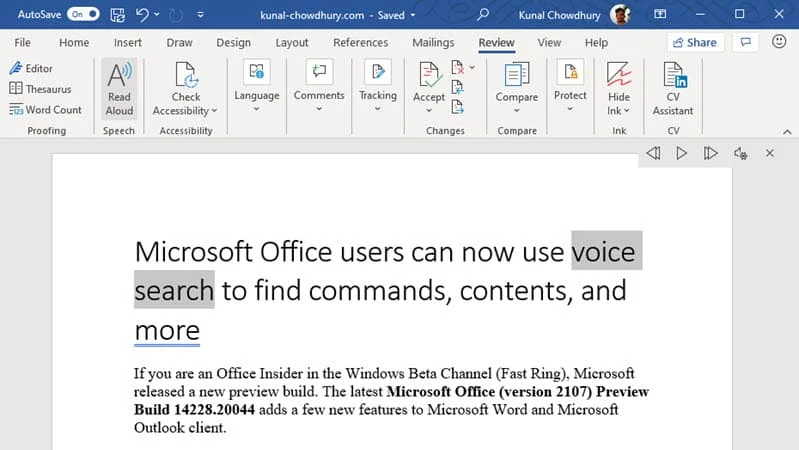The image size is (799, 450).
Task: Click the feedback smiley icon
Action: pyautogui.click(x=779, y=42)
